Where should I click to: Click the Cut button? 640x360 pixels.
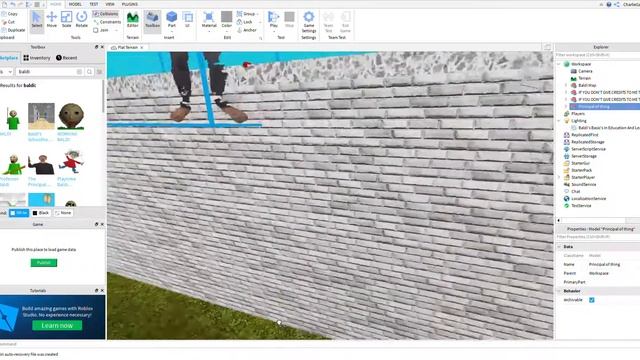(x=8, y=22)
